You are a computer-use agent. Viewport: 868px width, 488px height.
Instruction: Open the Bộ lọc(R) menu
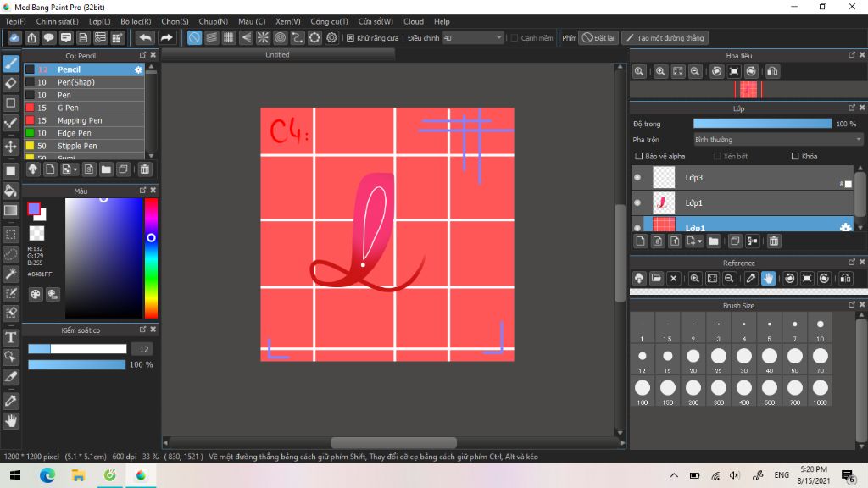point(136,21)
